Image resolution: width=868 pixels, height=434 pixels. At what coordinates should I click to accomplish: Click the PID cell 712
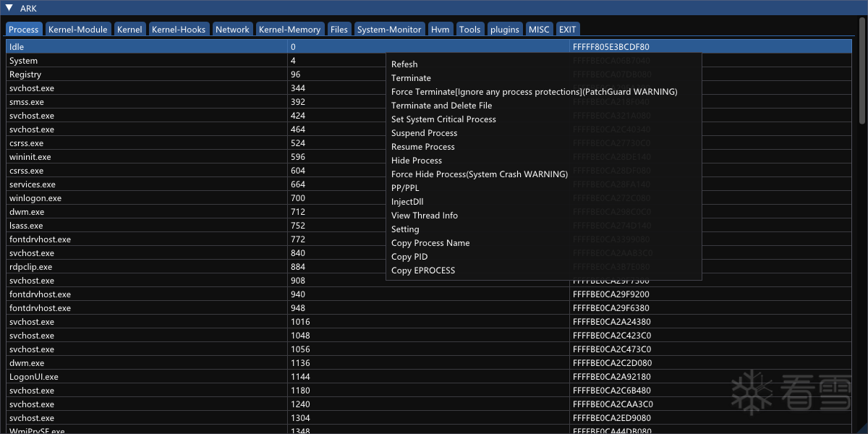(x=298, y=212)
